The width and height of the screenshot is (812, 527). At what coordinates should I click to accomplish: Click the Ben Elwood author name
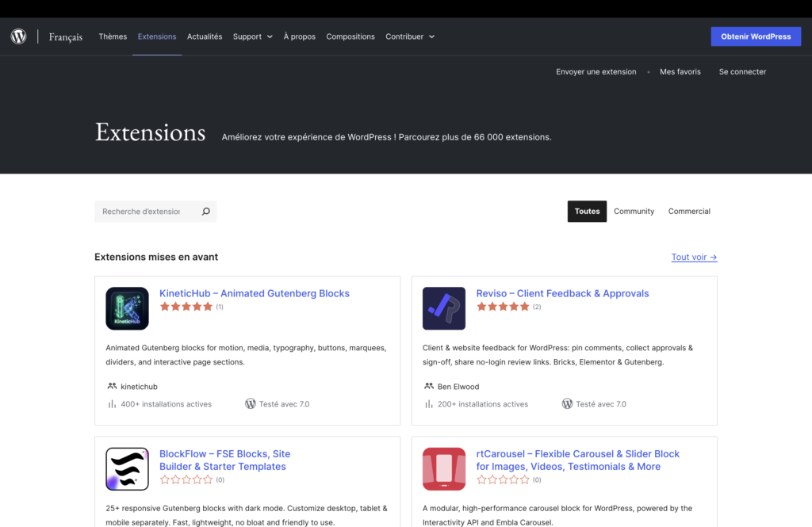click(x=458, y=387)
